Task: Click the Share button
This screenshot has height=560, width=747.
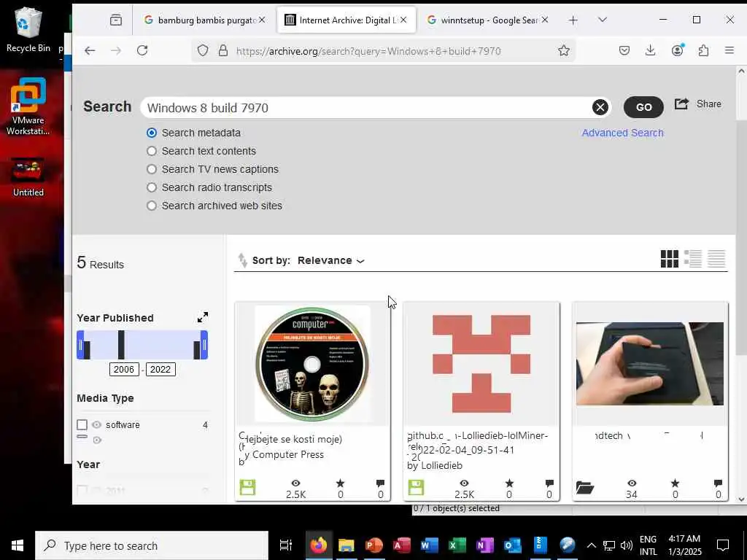Action: click(x=697, y=104)
